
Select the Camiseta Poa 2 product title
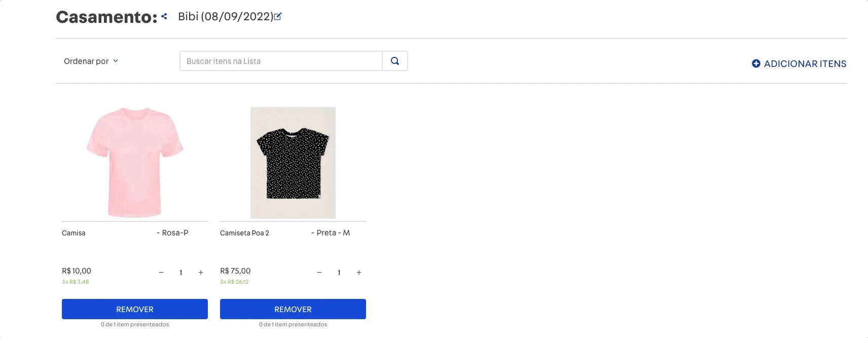click(x=245, y=232)
